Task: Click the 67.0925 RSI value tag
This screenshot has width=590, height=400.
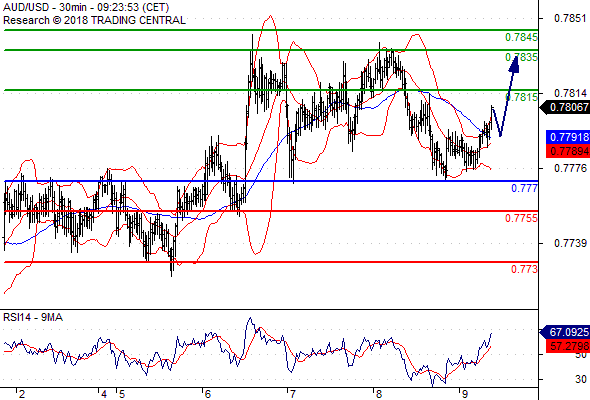Action: point(564,332)
